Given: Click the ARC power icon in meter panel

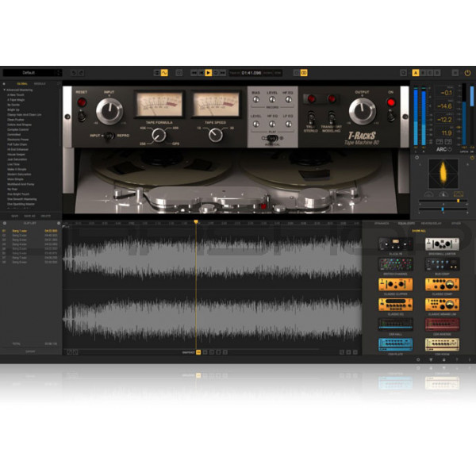Looking at the screenshot, I should [450, 149].
